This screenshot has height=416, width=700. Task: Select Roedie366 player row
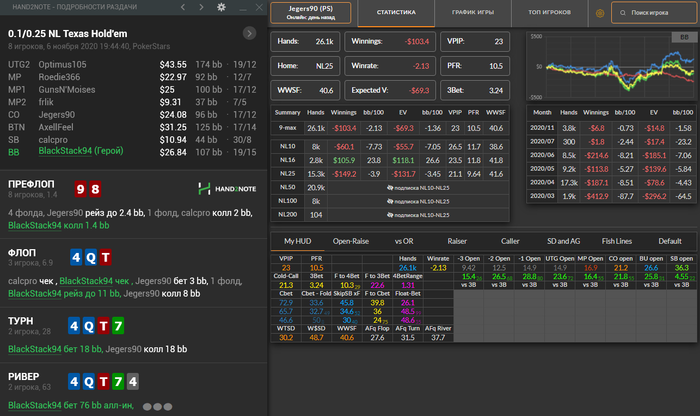pos(132,77)
